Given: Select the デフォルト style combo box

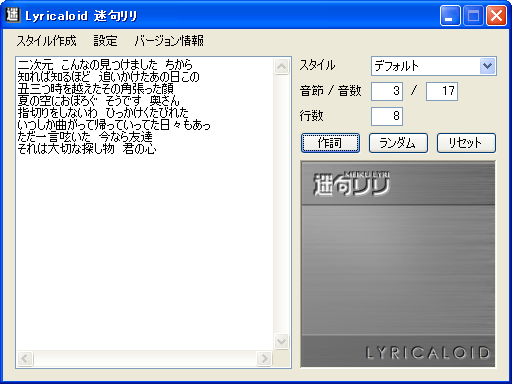Looking at the screenshot, I should tap(434, 66).
